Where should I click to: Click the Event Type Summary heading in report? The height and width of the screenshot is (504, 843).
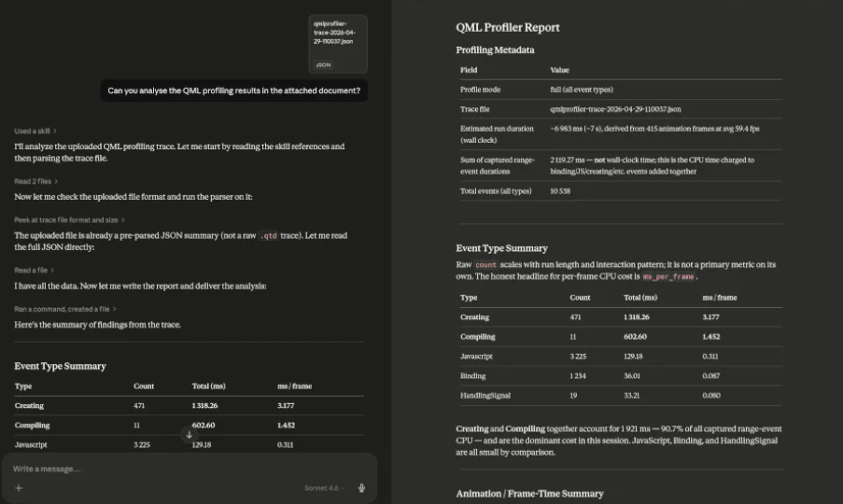pyautogui.click(x=501, y=248)
